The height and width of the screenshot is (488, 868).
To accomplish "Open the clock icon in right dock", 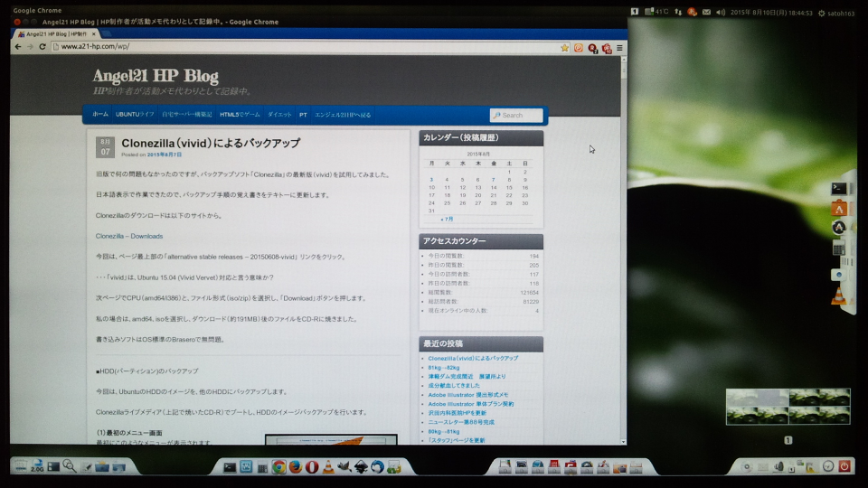I will [828, 466].
